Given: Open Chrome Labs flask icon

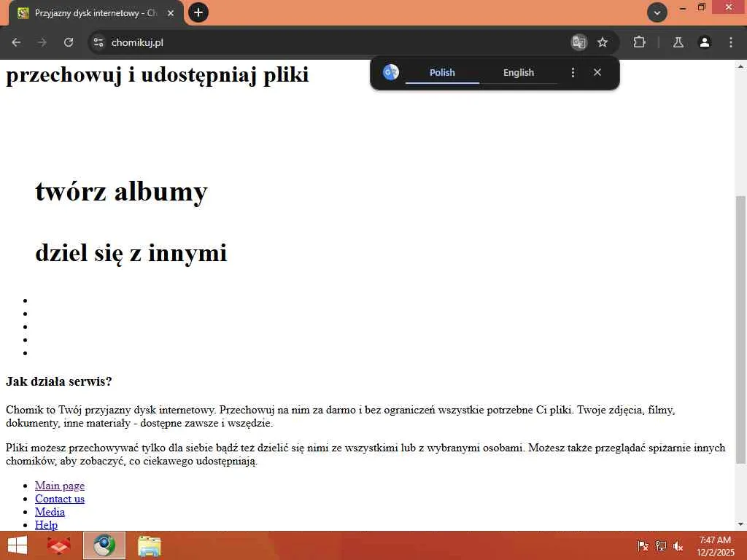Looking at the screenshot, I should 678,42.
